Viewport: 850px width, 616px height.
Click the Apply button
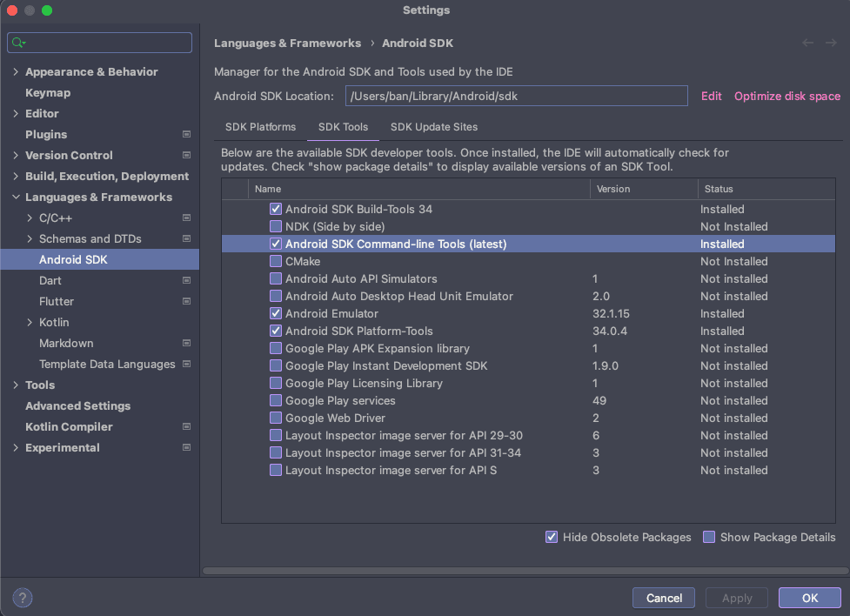pyautogui.click(x=737, y=598)
